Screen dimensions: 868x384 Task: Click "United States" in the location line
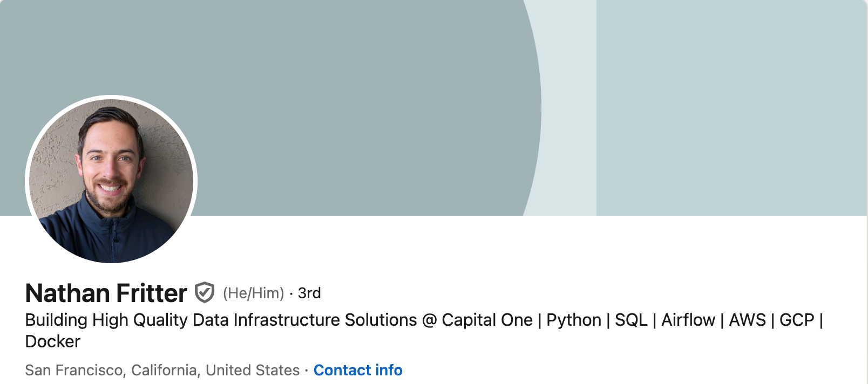coord(253,370)
